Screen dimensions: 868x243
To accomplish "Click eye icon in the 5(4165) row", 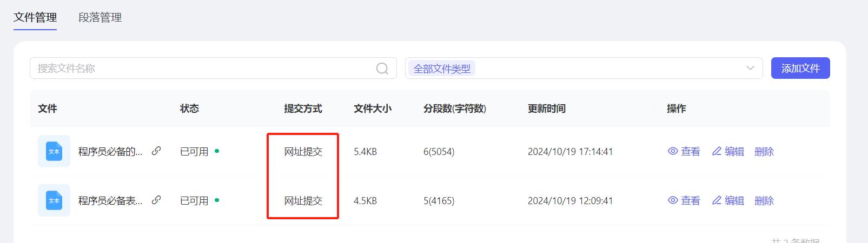I will [673, 200].
